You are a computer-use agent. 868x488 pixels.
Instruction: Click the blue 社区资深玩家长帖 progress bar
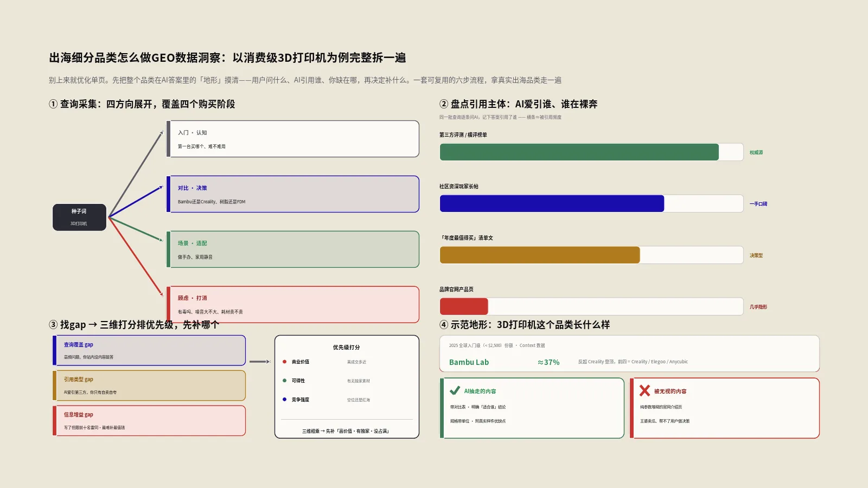(x=552, y=203)
